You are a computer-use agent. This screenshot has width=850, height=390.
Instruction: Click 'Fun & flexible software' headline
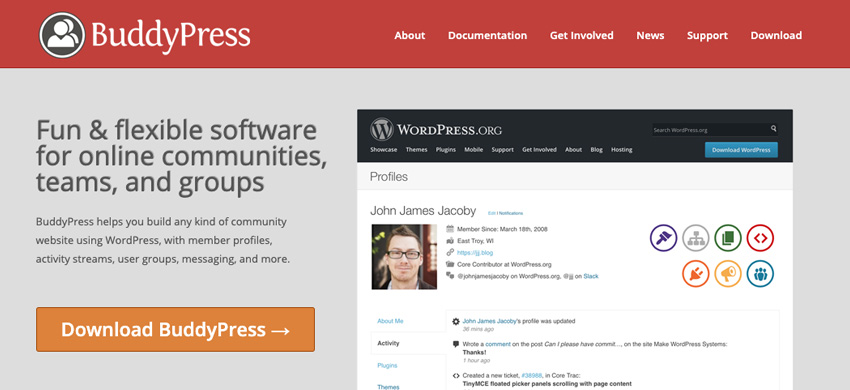pyautogui.click(x=176, y=130)
